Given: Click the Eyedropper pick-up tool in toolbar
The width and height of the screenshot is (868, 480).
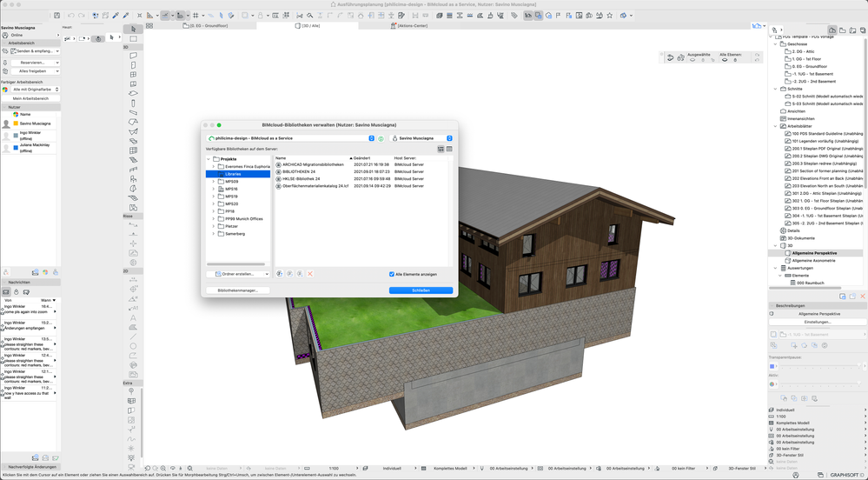Looking at the screenshot, I should (x=116, y=16).
